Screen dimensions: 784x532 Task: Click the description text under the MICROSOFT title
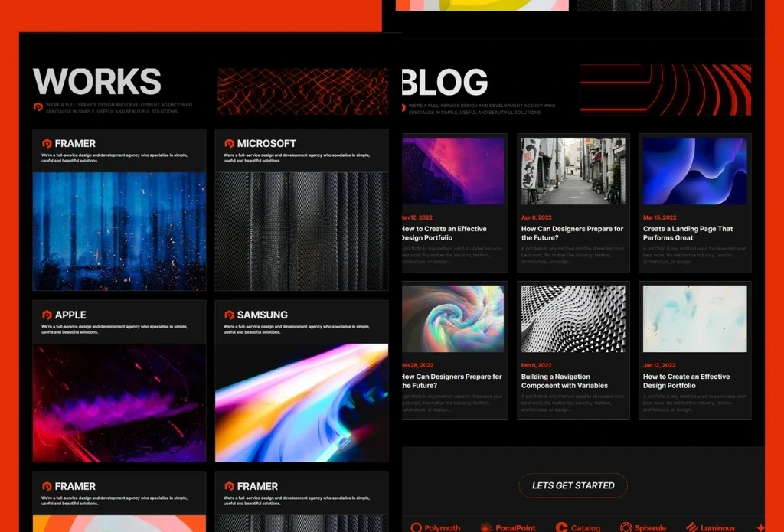[297, 158]
